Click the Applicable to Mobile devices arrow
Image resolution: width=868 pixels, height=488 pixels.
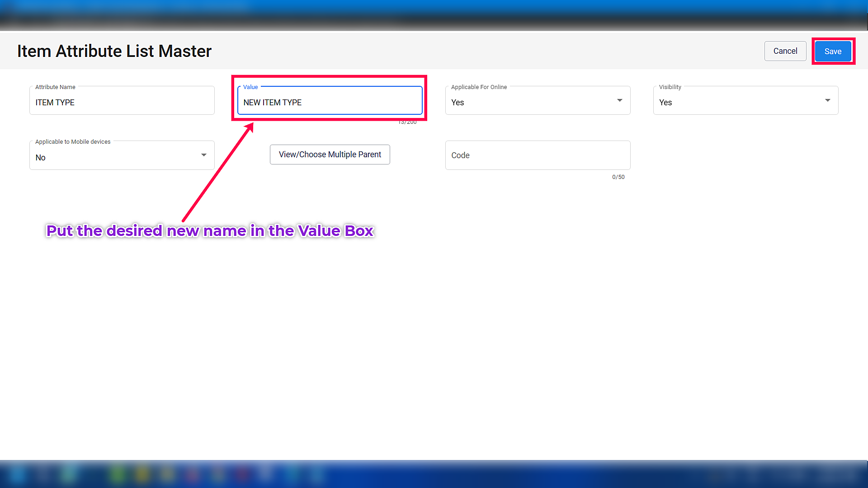(203, 155)
